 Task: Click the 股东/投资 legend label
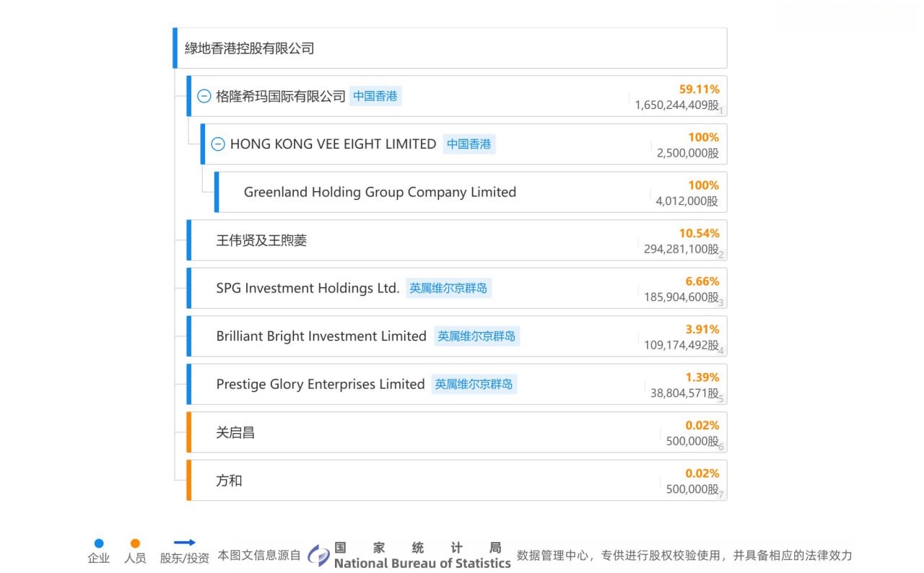[185, 558]
